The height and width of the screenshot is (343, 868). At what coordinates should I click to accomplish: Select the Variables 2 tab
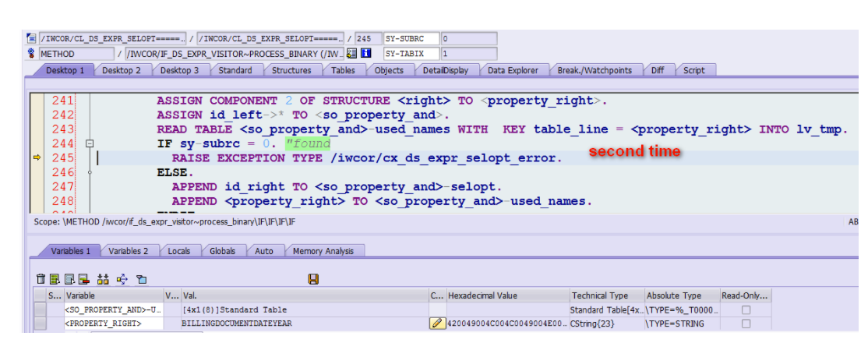128,251
